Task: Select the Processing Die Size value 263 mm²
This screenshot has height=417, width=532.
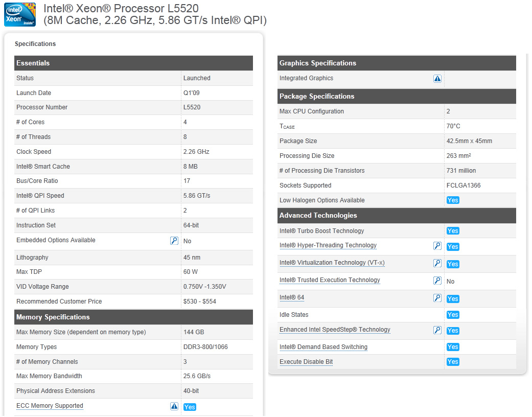Action: (459, 156)
